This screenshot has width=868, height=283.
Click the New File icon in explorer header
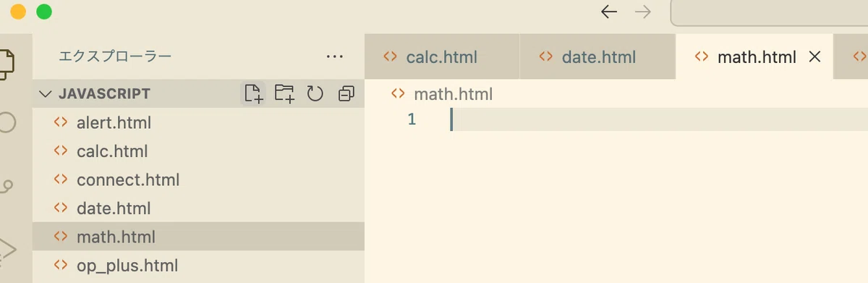(253, 93)
